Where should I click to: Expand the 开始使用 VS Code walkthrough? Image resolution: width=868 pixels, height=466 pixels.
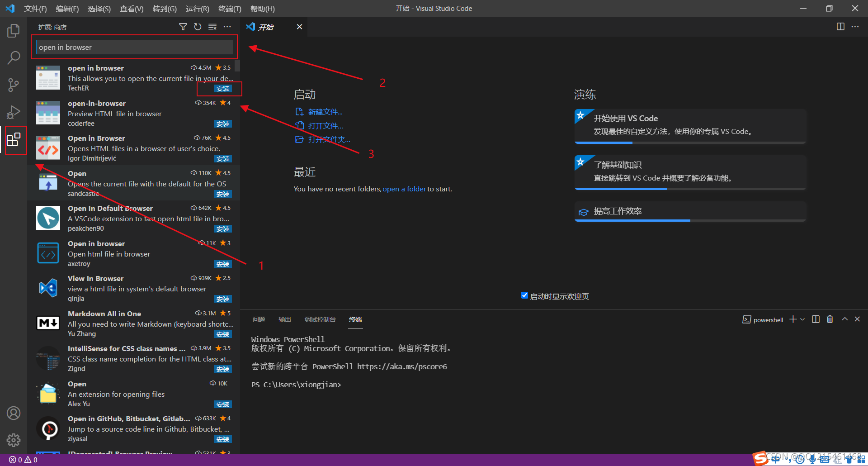coord(690,126)
